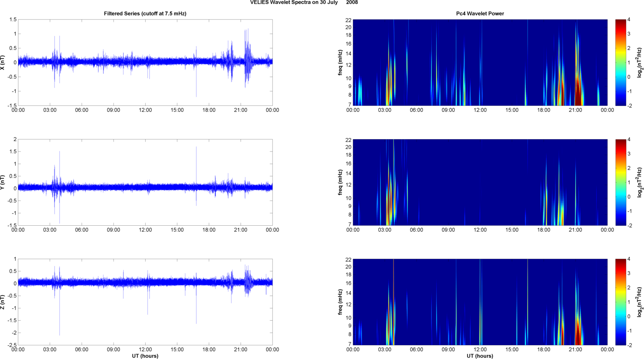Viewport: 644px width, 359px height.
Task: Click the "-1.5" tick on the X (nT) axis
Action: click(x=11, y=106)
